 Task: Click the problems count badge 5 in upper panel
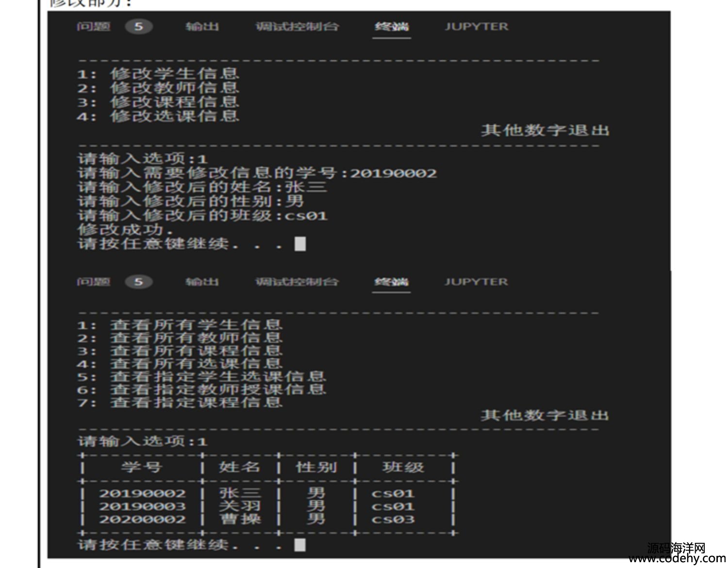pyautogui.click(x=139, y=26)
